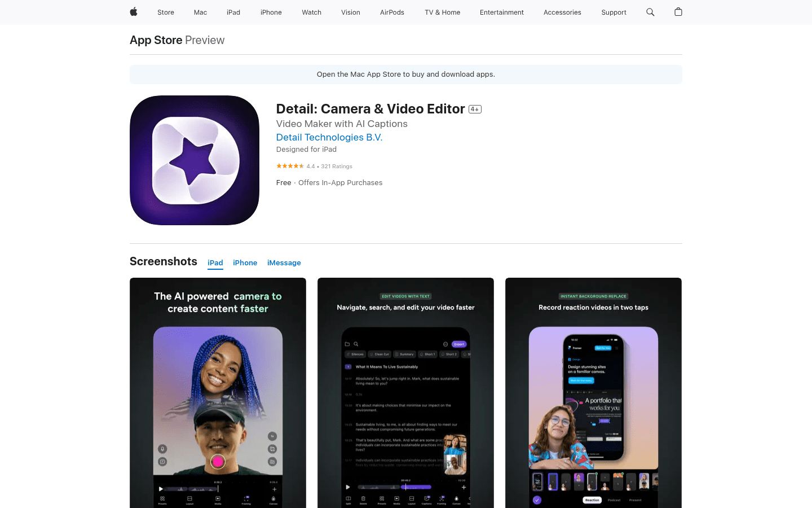This screenshot has height=508, width=812.
Task: Click the App Store heading link
Action: point(156,40)
